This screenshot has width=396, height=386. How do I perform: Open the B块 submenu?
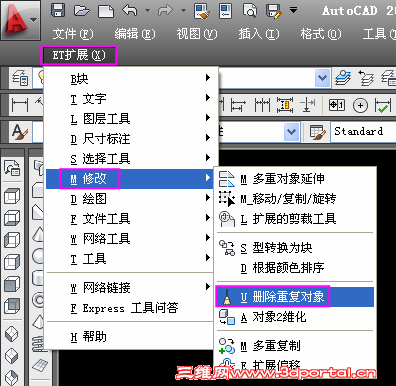[129, 79]
